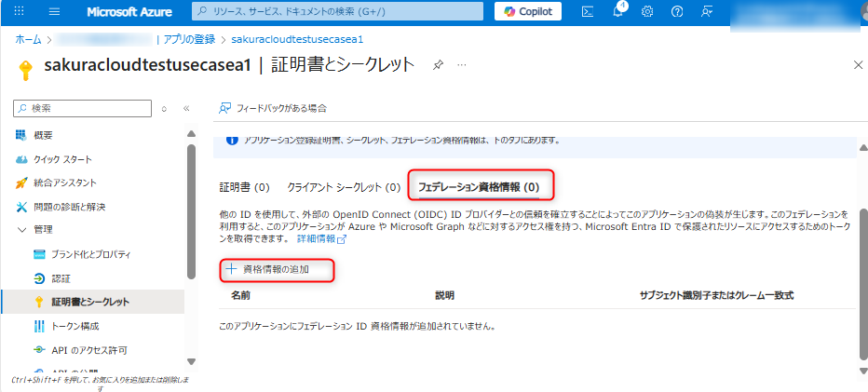The height and width of the screenshot is (392, 868).
Task: Select the フェデレーション資格情報 (0) tab
Action: point(479,187)
